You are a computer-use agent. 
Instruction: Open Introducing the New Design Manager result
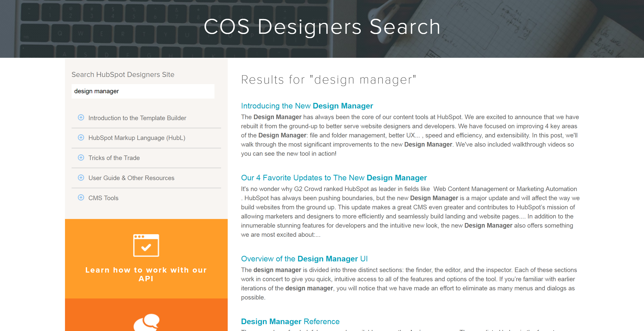(x=307, y=106)
